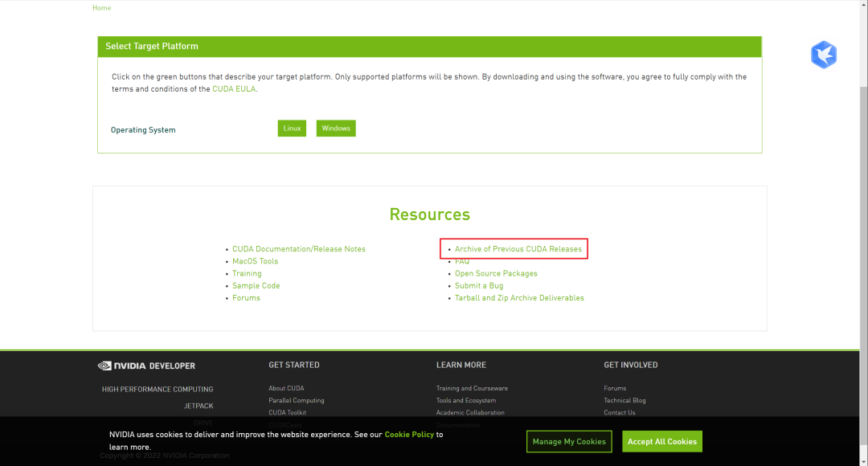
Task: Go to the Home breadcrumb link
Action: [102, 8]
